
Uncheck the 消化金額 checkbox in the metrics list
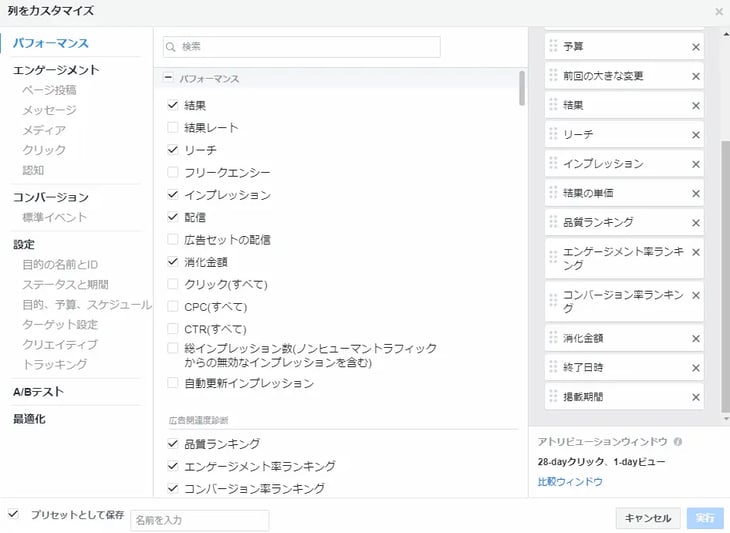point(173,262)
